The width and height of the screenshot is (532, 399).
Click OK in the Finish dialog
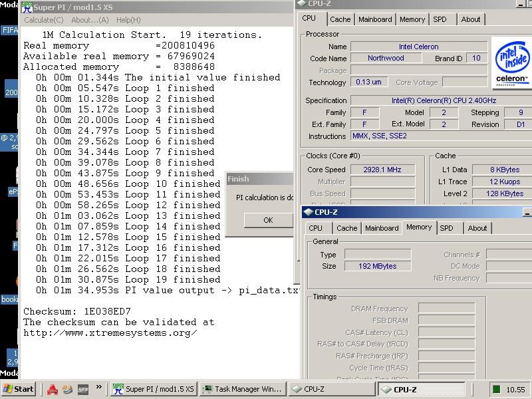pos(268,220)
